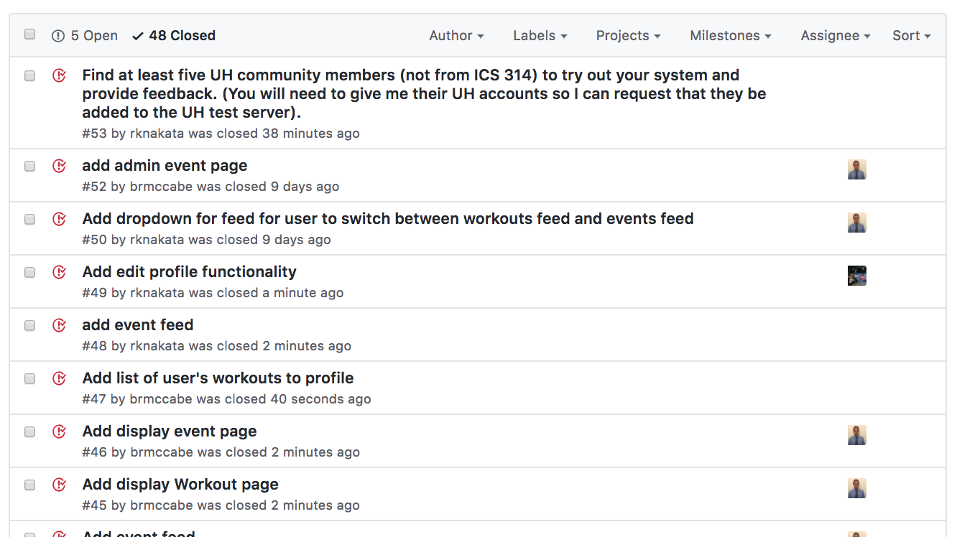
Task: Click closed-issue icon beside 'add event feed' #48
Action: (60, 325)
